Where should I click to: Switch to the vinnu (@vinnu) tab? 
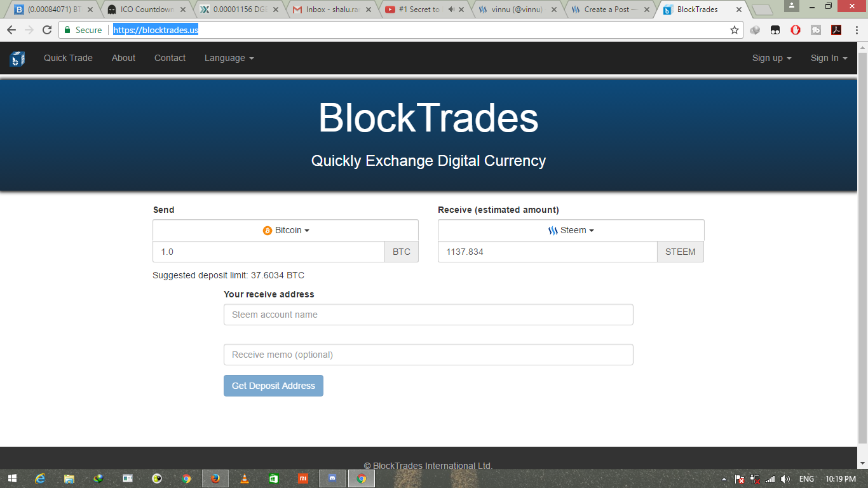tap(516, 10)
